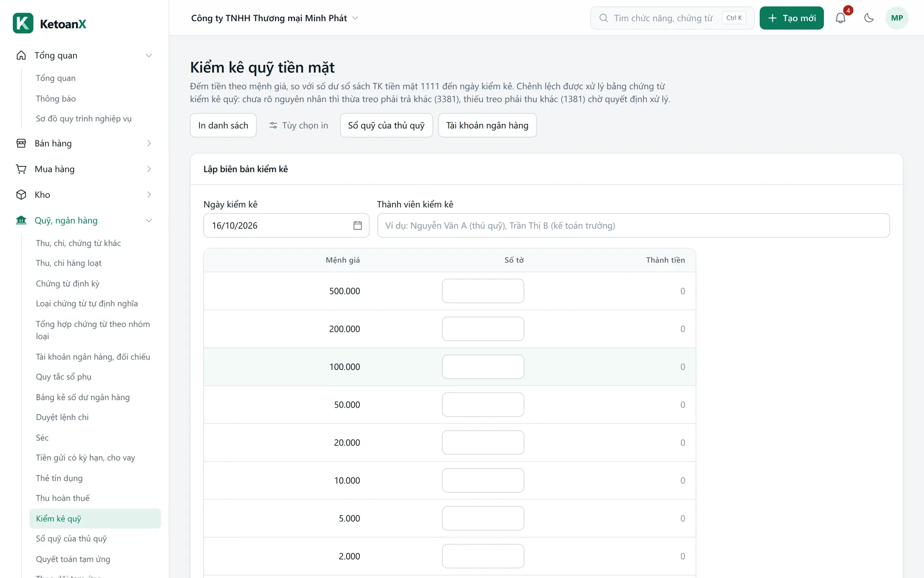
Task: Click the Bán hàng store icon
Action: 21,144
